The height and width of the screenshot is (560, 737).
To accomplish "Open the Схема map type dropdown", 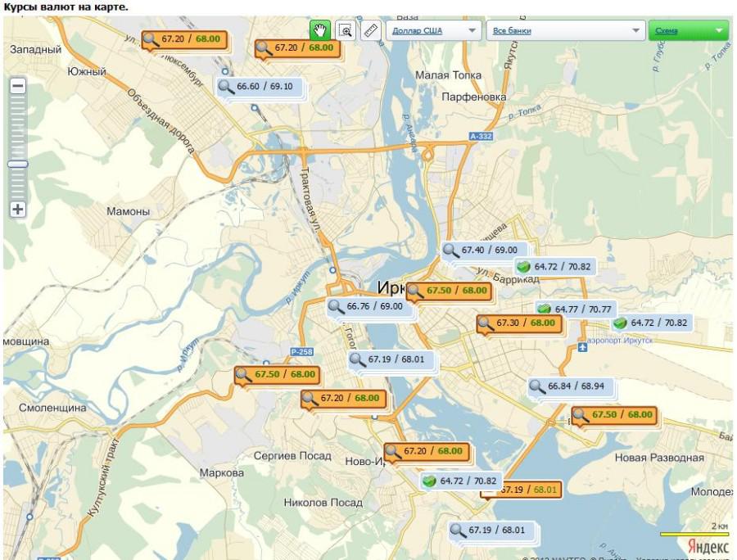I will pyautogui.click(x=688, y=30).
